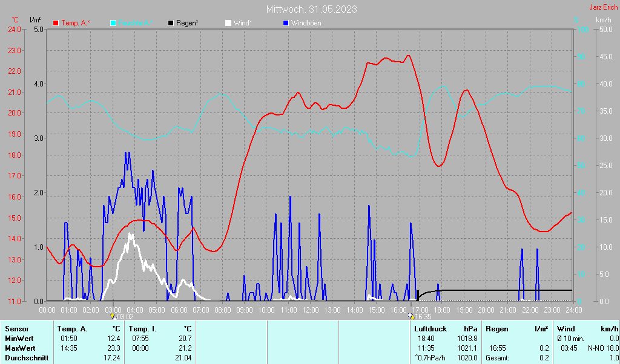Click the MinWert row label

pos(18,339)
